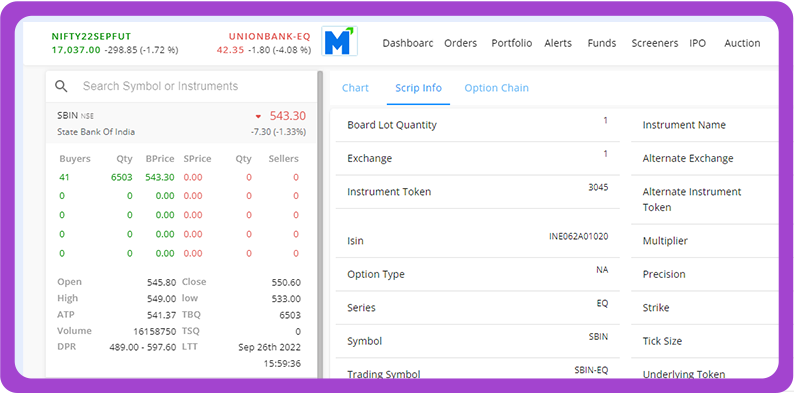Open the Orders page
794x393 pixels.
(x=460, y=43)
